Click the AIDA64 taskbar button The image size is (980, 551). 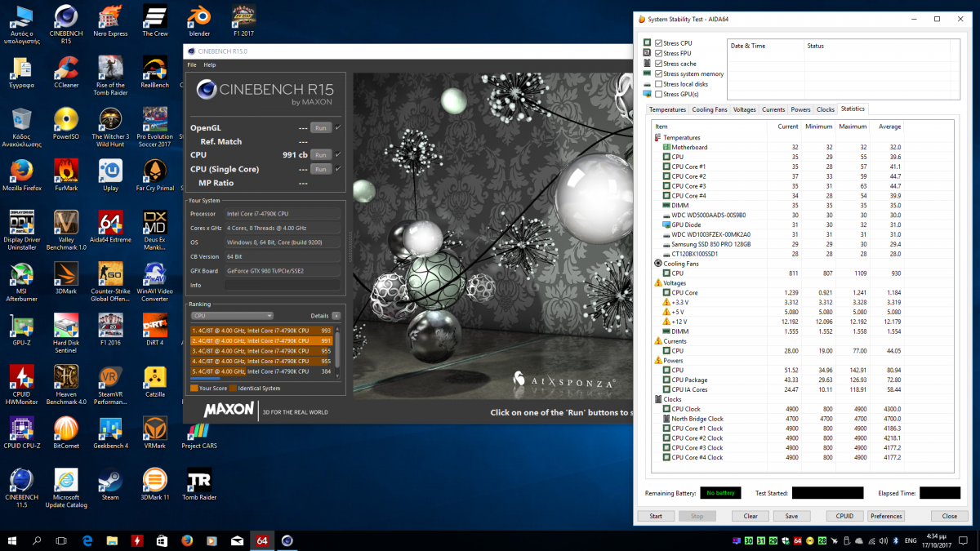coord(262,540)
